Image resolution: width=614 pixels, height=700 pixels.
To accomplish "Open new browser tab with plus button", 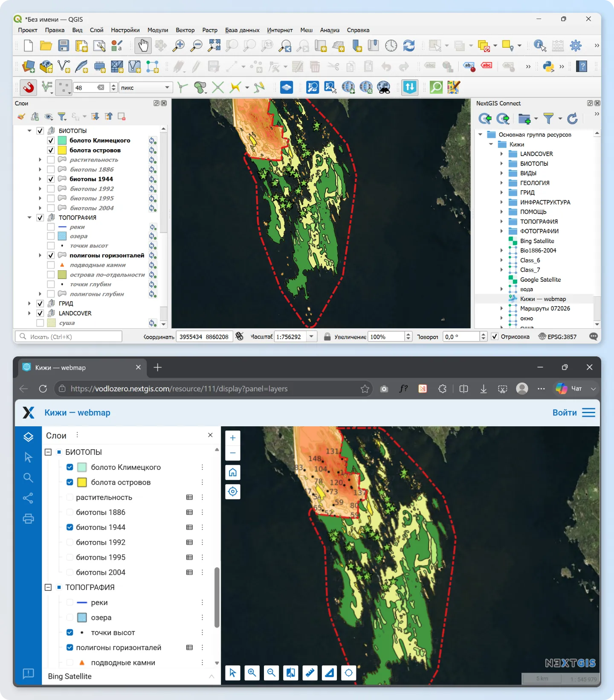I will pyautogui.click(x=158, y=367).
